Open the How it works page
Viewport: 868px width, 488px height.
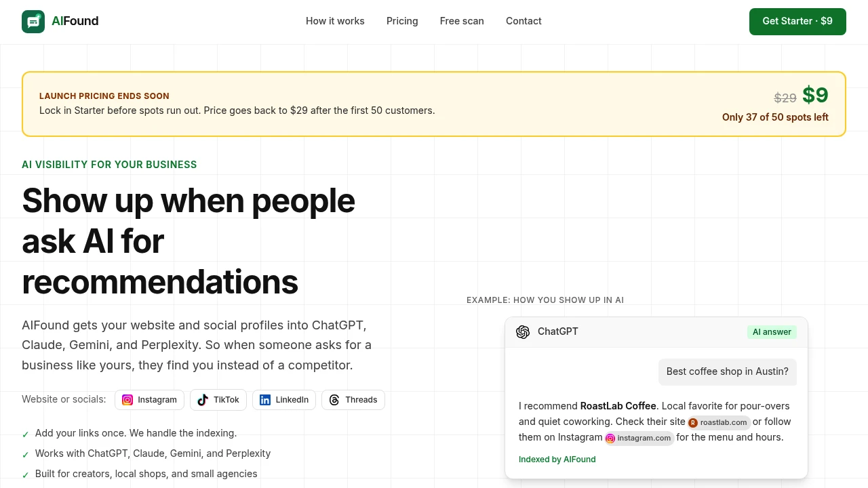335,21
